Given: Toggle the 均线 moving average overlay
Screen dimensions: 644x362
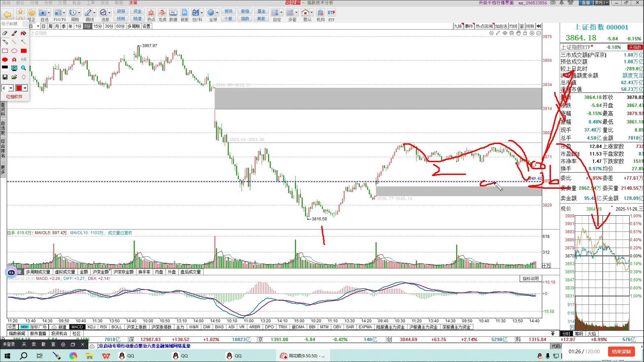Looking at the screenshot, I should [x=513, y=26].
